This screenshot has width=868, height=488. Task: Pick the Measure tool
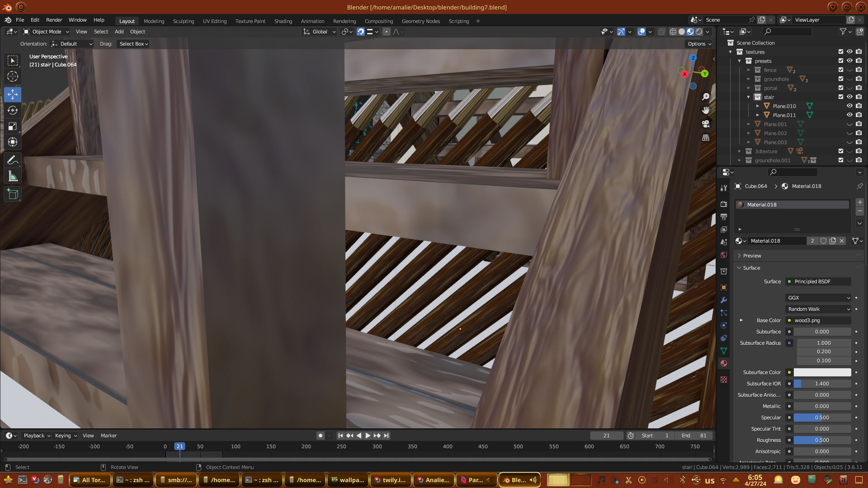[x=13, y=177]
